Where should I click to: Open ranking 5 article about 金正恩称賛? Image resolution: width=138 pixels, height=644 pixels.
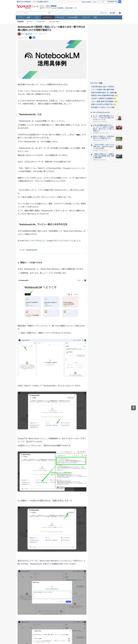(x=104, y=156)
